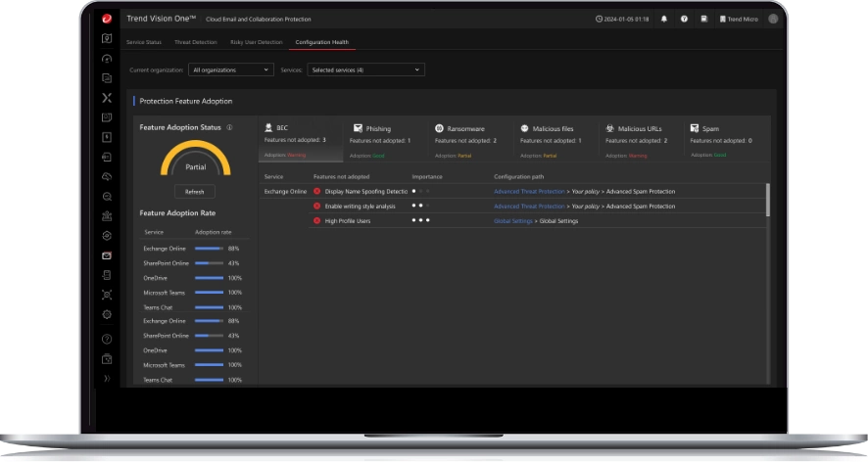Click the Adoption rate column header
Viewport: 868px width, 462px height.
(x=214, y=232)
